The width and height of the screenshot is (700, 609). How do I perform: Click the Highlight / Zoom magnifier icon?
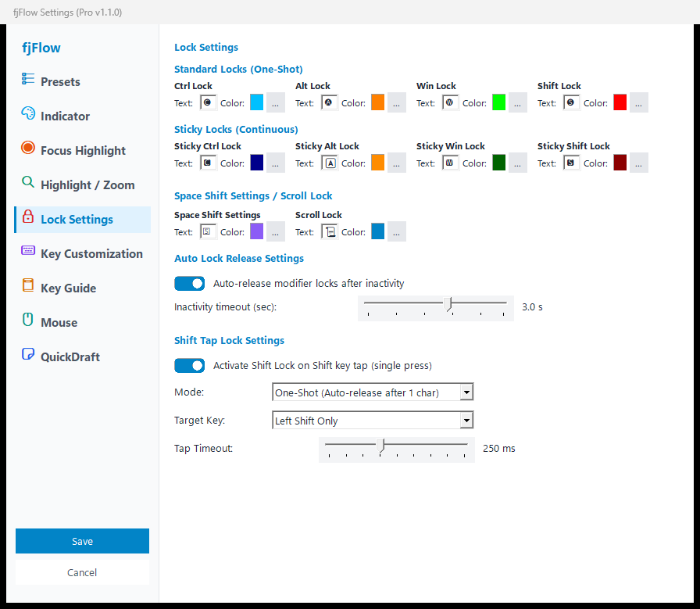tap(27, 182)
